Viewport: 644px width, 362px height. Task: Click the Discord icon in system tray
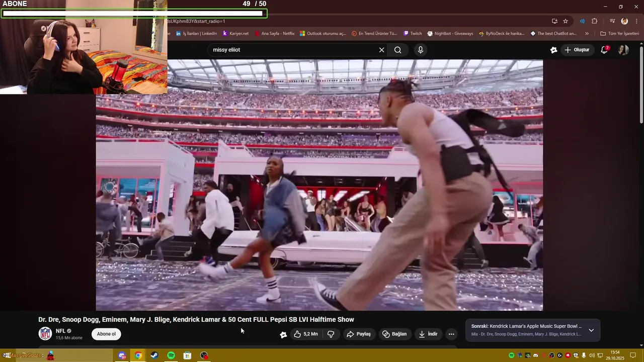(536, 355)
